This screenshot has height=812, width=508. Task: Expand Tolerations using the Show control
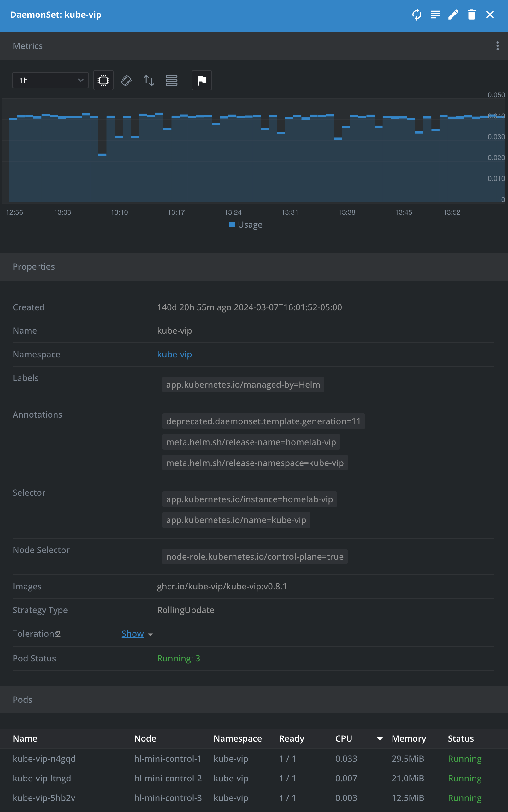133,634
